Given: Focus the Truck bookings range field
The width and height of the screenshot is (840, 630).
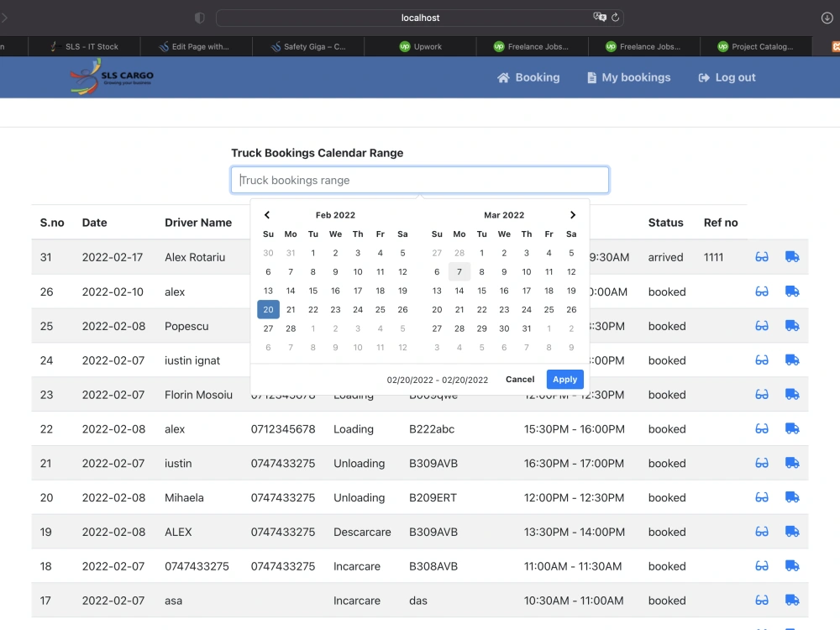Looking at the screenshot, I should pyautogui.click(x=420, y=180).
